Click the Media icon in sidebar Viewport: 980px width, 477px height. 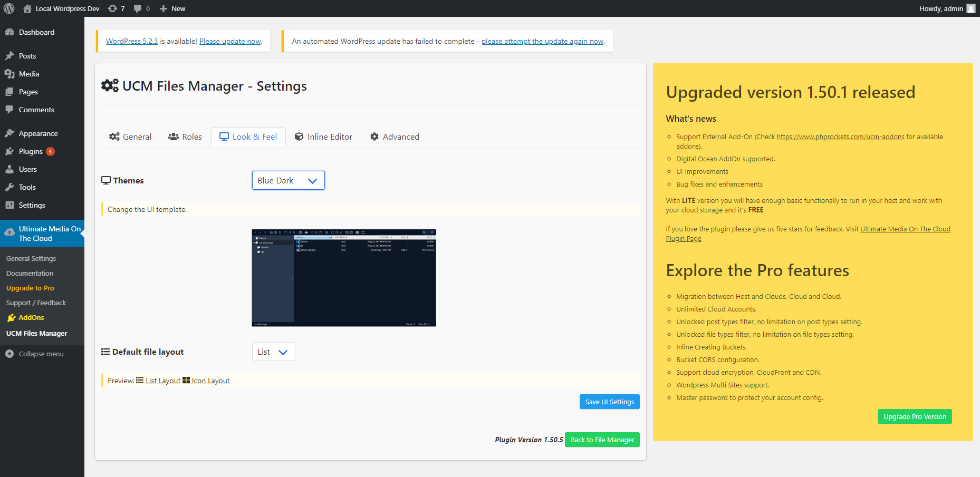[x=9, y=74]
